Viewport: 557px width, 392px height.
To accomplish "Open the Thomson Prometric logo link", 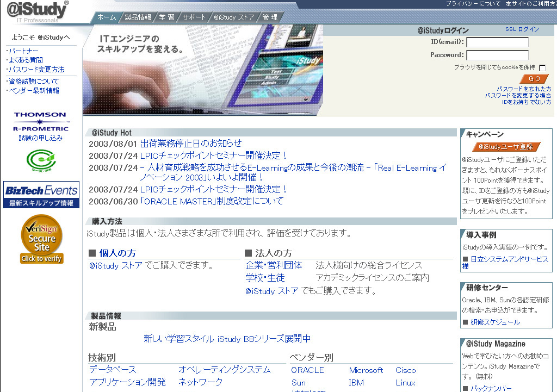I will (x=40, y=122).
